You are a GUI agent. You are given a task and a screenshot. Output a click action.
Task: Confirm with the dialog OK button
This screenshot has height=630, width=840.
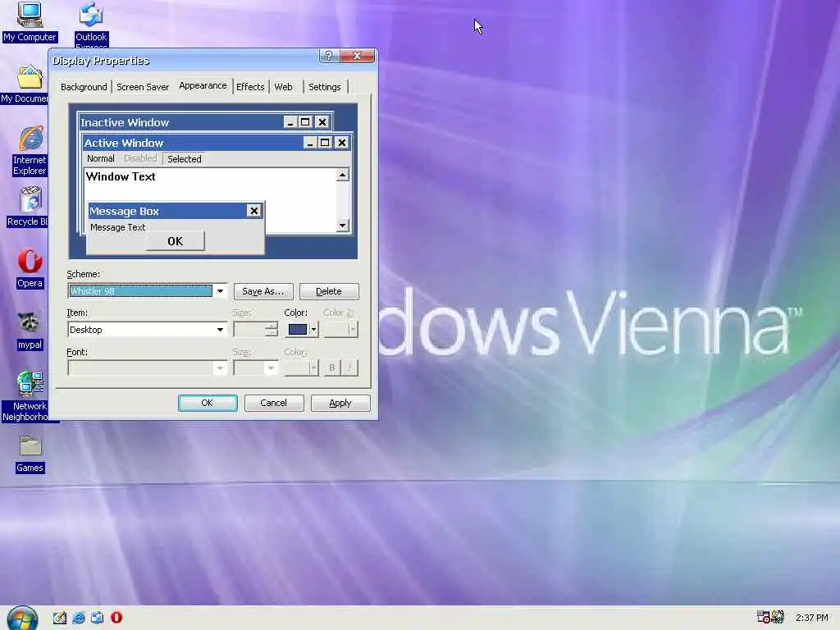(x=208, y=403)
